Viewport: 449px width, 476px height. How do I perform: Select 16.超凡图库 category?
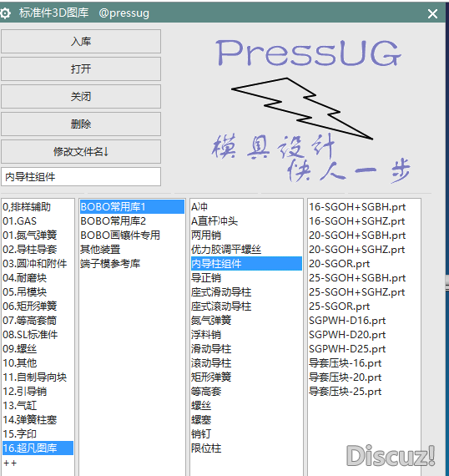[38, 448]
